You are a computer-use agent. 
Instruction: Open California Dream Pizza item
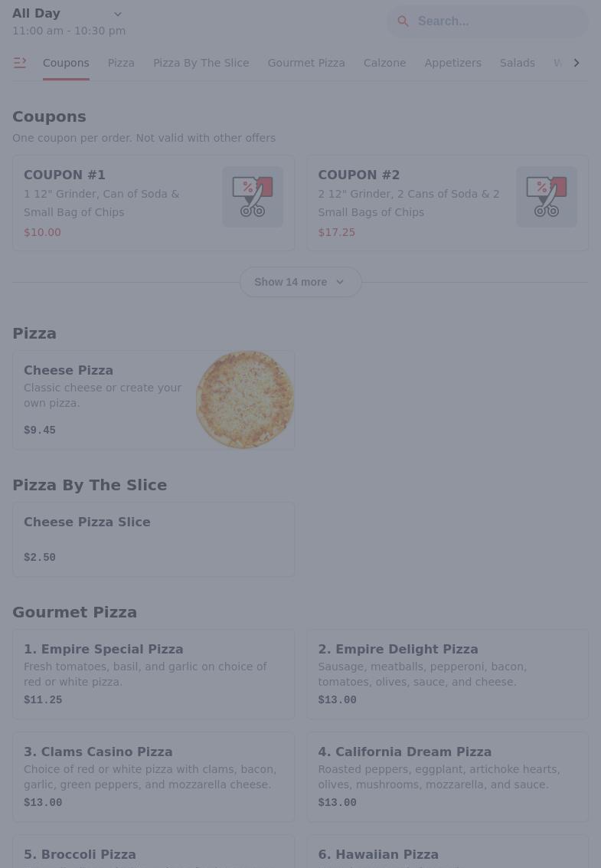coord(447,777)
